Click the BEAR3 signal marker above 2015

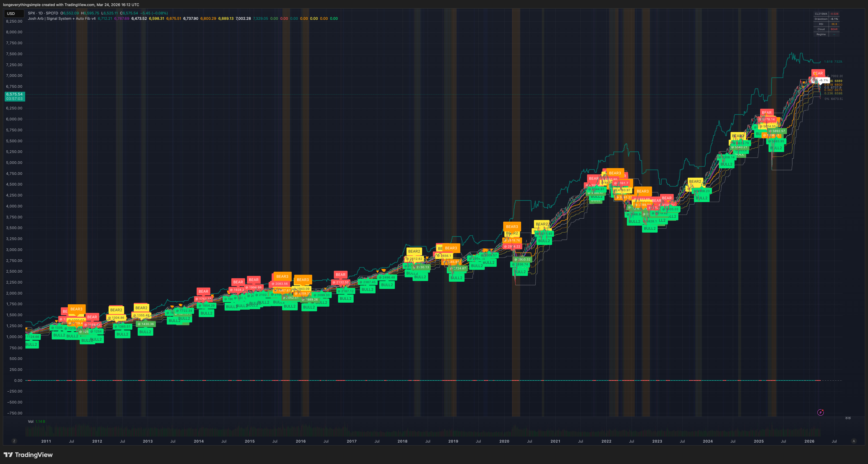[x=282, y=276]
